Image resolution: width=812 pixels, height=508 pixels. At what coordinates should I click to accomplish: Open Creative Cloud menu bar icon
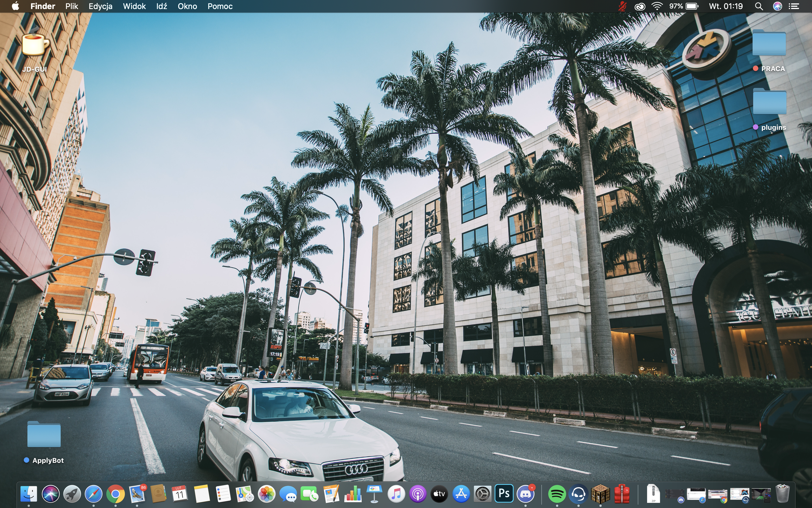[x=640, y=6]
